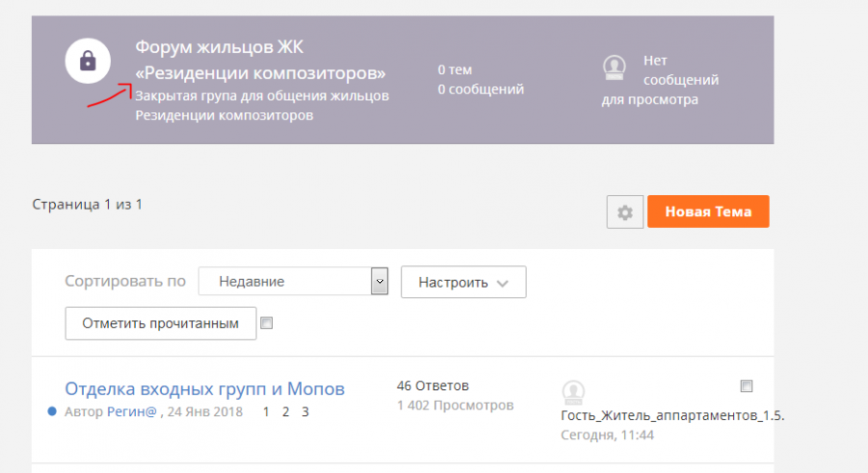This screenshot has width=868, height=473.
Task: Click the sort dropdown arrow
Action: (379, 281)
